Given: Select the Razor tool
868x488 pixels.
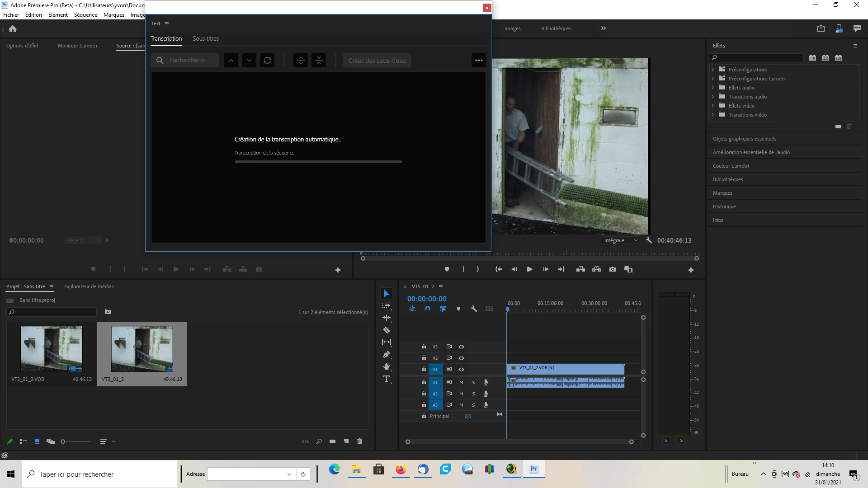Looking at the screenshot, I should tap(387, 330).
